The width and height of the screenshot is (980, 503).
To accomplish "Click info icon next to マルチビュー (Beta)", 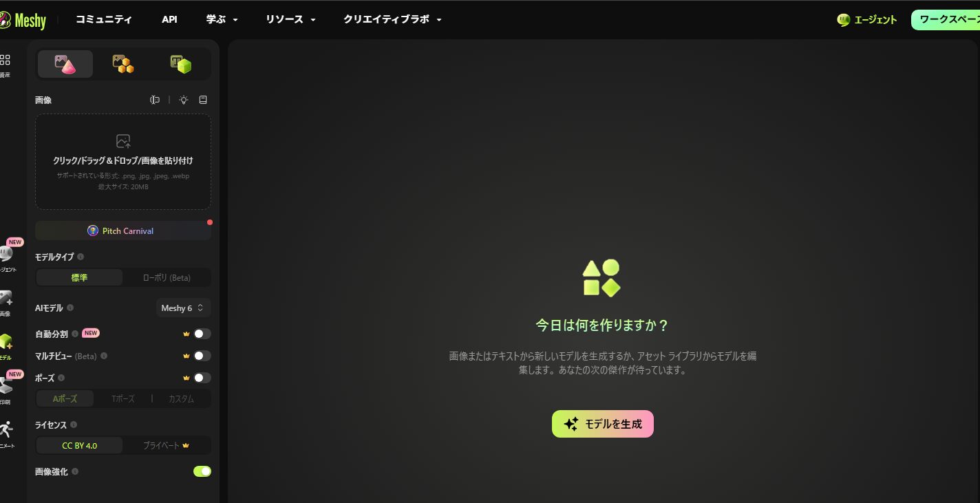I will pyautogui.click(x=104, y=356).
